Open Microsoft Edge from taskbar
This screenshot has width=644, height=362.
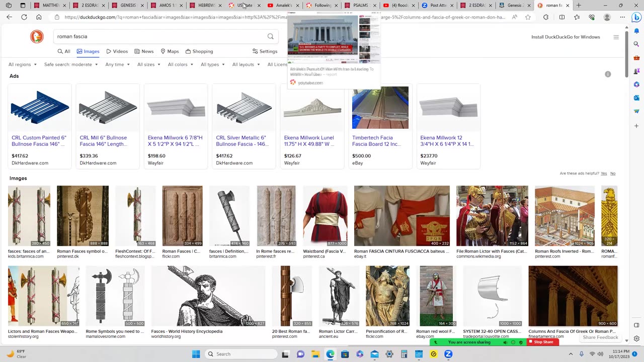tap(330, 354)
